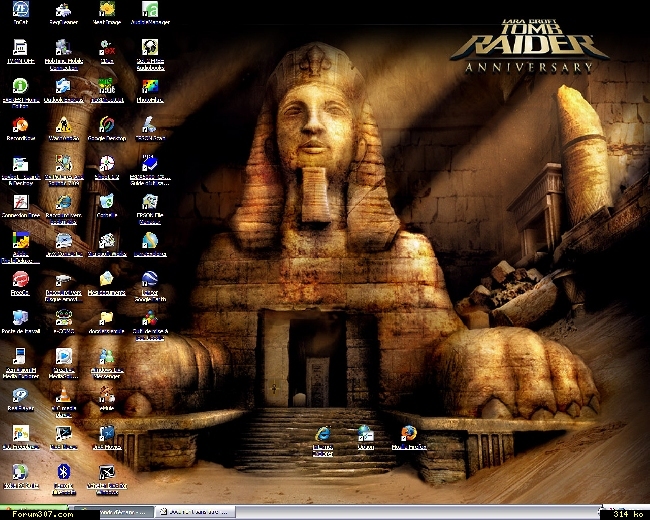Open the Corbeille recycle bin
This screenshot has width=650, height=520.
click(107, 207)
